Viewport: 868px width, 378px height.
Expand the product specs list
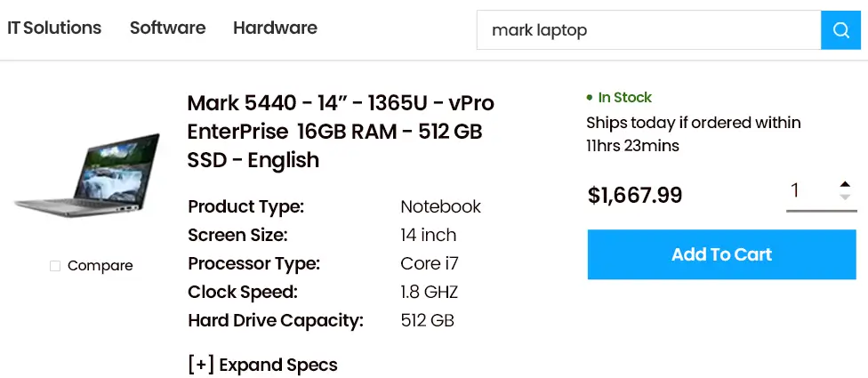pyautogui.click(x=263, y=365)
